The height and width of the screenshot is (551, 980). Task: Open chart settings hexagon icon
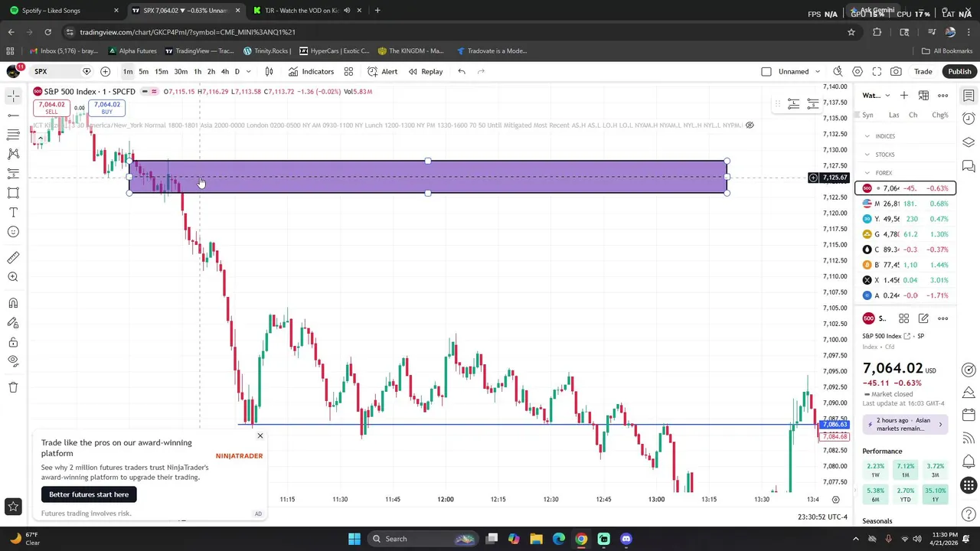click(857, 72)
